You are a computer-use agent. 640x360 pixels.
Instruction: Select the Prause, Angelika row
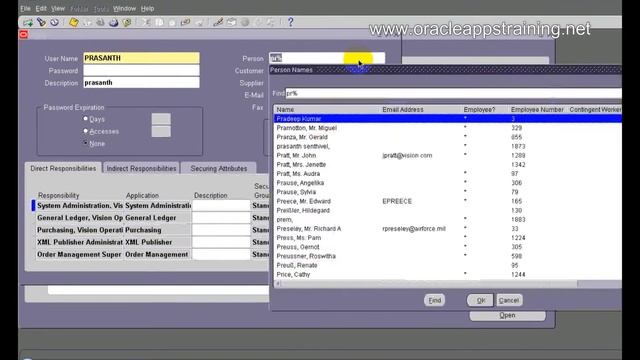[x=448, y=183]
